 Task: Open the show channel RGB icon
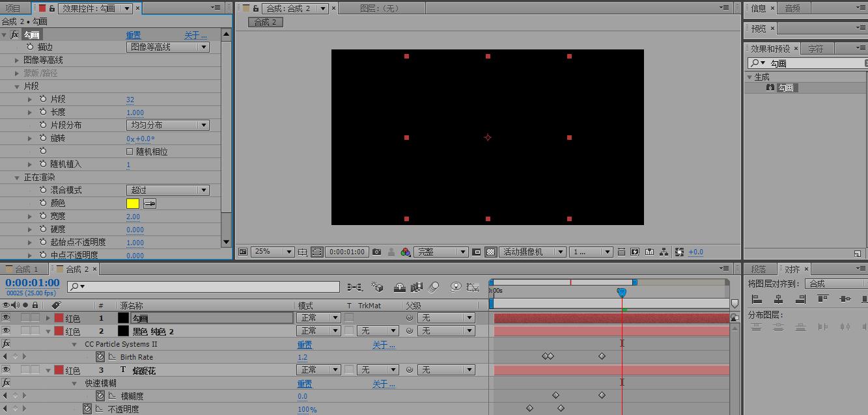click(405, 252)
